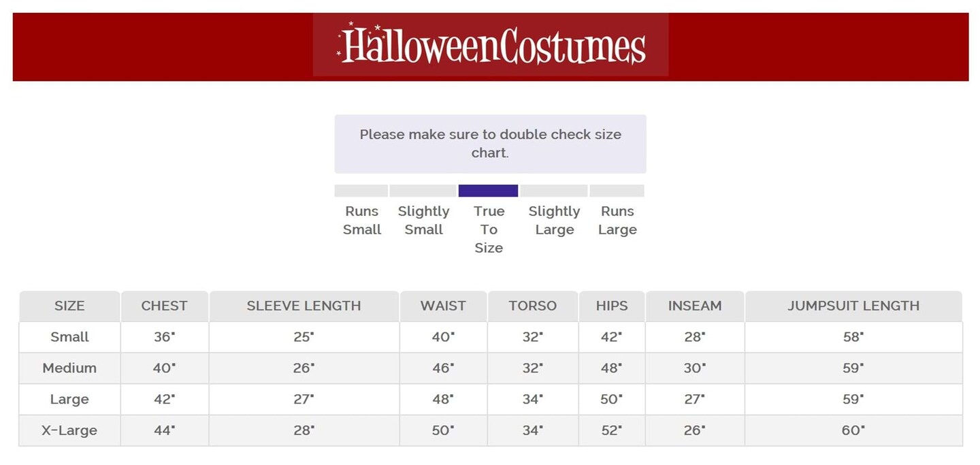This screenshot has width=980, height=465.
Task: Select the Large size row label
Action: click(69, 400)
